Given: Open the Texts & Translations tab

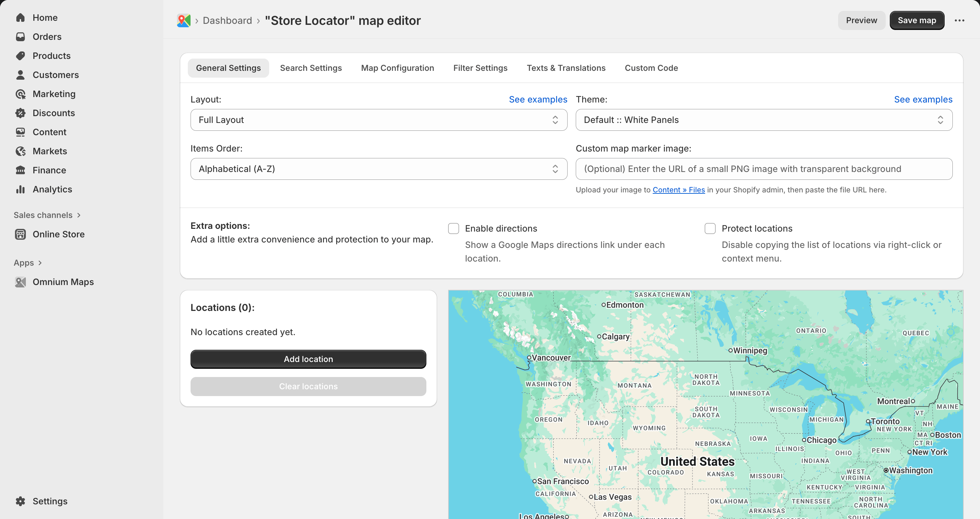Looking at the screenshot, I should pyautogui.click(x=566, y=68).
